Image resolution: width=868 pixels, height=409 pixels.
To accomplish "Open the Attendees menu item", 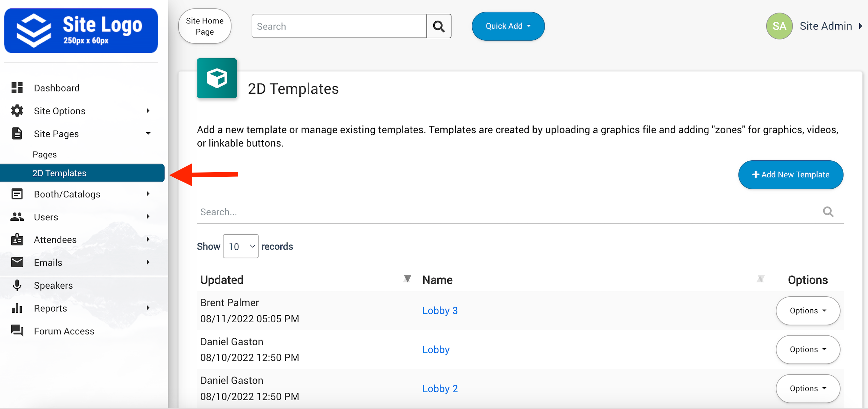I will tap(55, 240).
